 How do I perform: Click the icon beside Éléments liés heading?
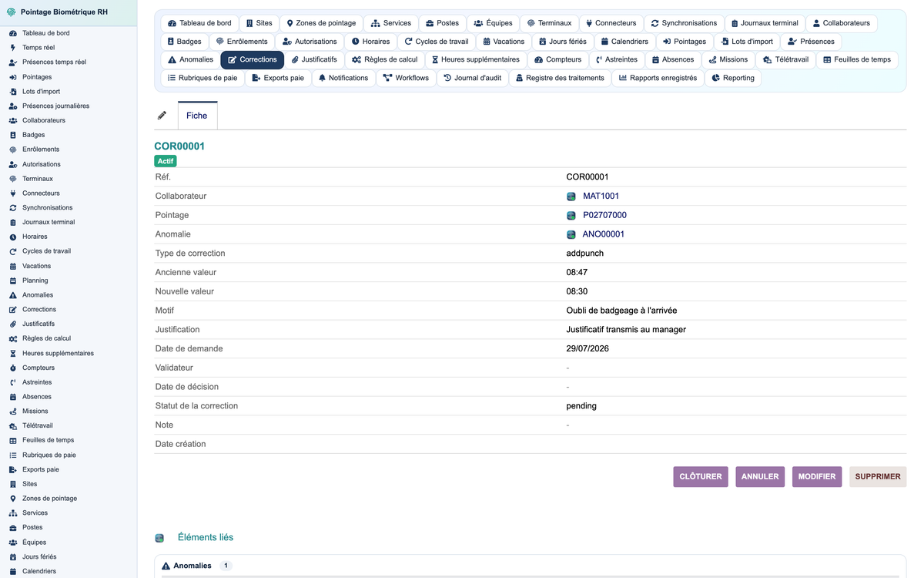(x=159, y=538)
